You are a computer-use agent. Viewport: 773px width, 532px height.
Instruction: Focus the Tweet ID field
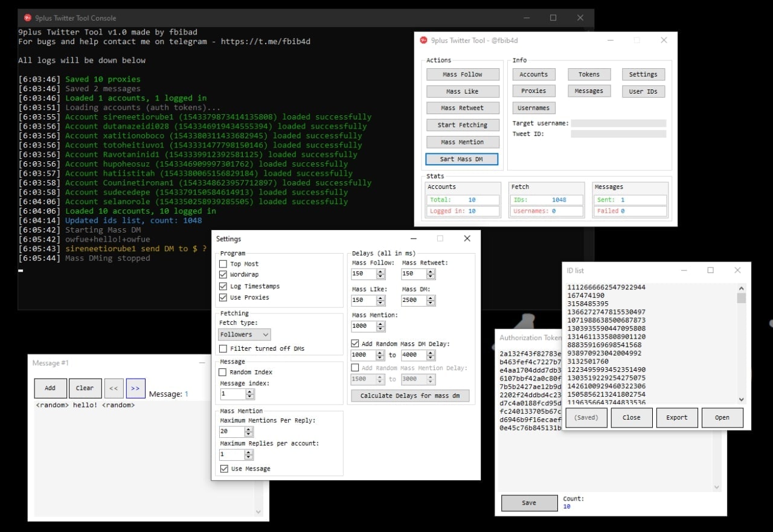(x=618, y=134)
